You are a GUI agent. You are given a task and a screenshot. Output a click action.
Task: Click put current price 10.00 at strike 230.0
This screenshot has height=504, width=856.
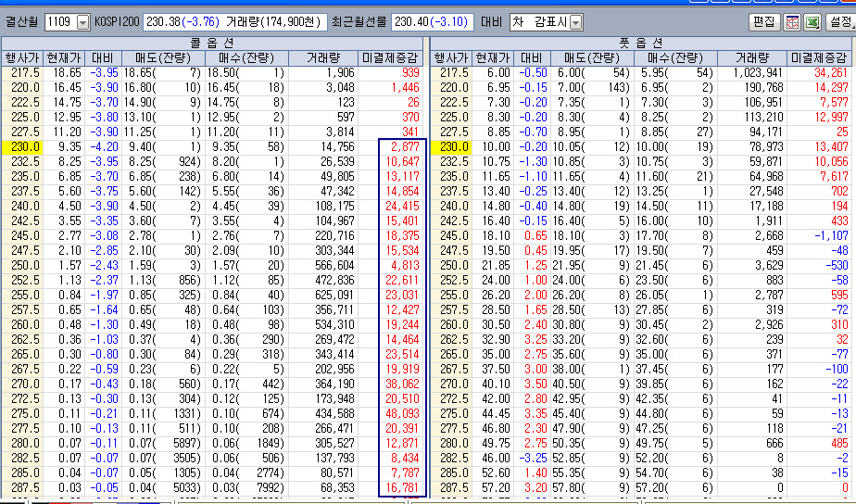pyautogui.click(x=497, y=147)
